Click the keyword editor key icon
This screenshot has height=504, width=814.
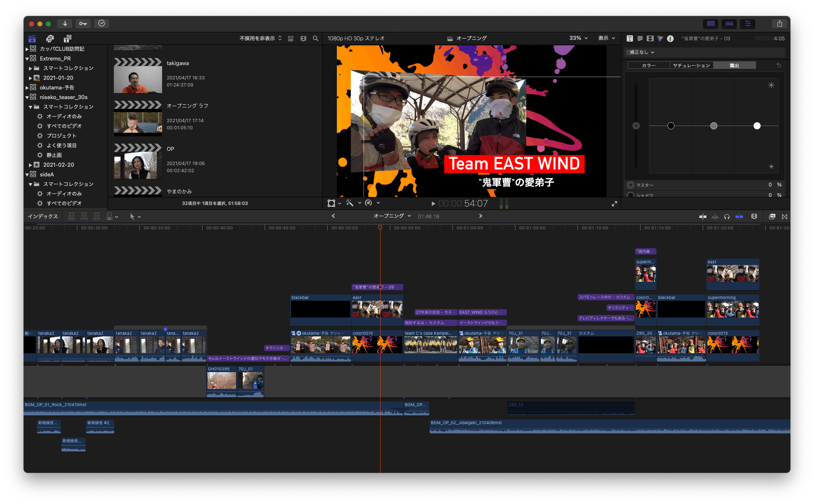tap(83, 24)
